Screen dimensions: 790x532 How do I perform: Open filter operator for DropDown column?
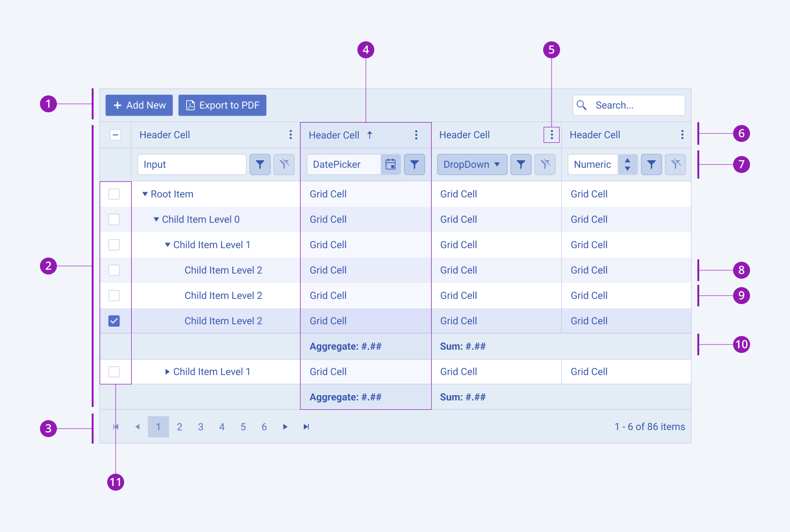coord(521,164)
